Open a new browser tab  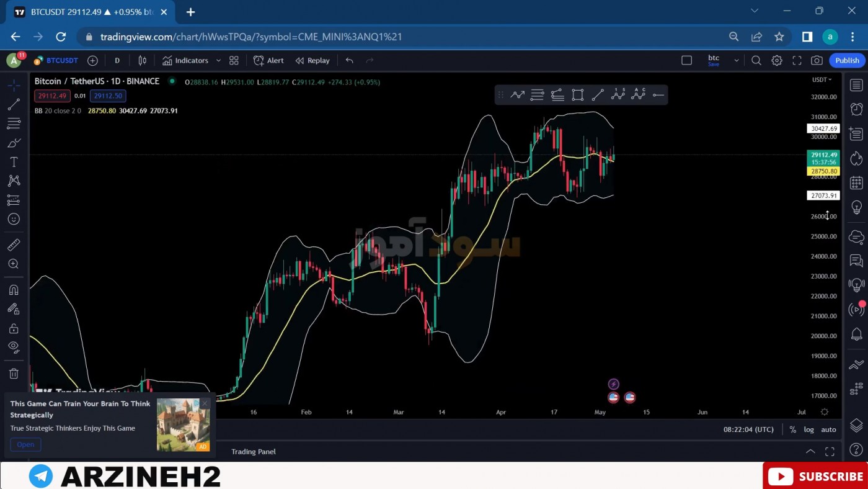[x=190, y=12]
